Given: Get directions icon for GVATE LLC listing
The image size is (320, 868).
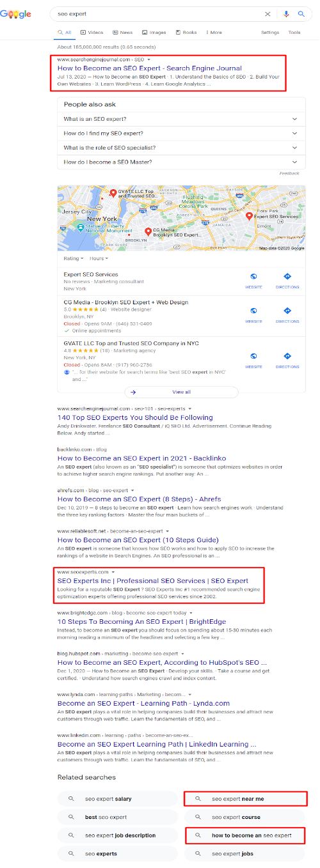Looking at the screenshot, I should click(x=287, y=356).
